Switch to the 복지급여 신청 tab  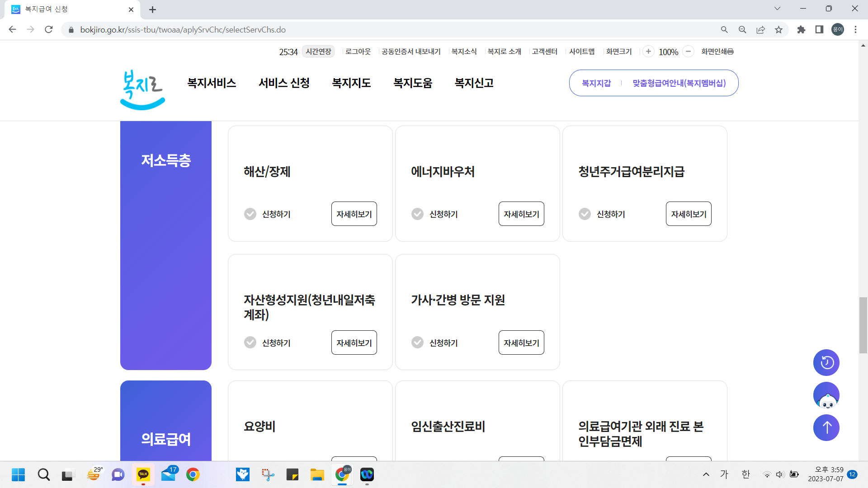pos(68,9)
